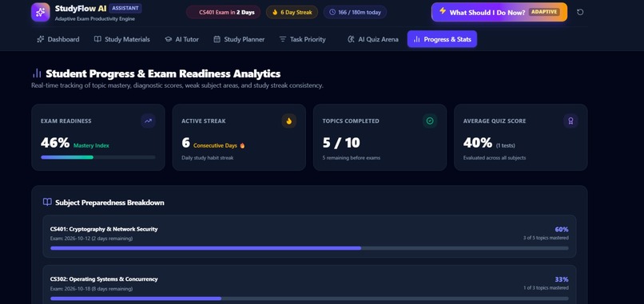
Task: Click the Evaluated across all subjects text
Action: 495,158
